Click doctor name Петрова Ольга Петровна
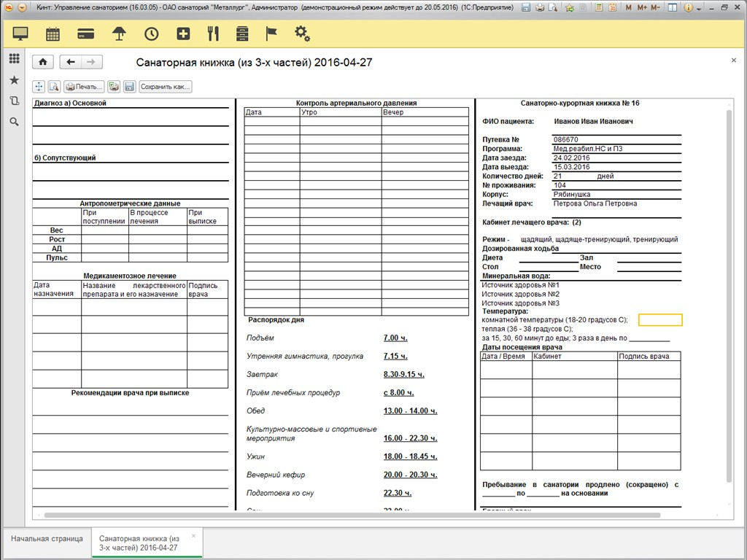747x560 pixels. (595, 203)
